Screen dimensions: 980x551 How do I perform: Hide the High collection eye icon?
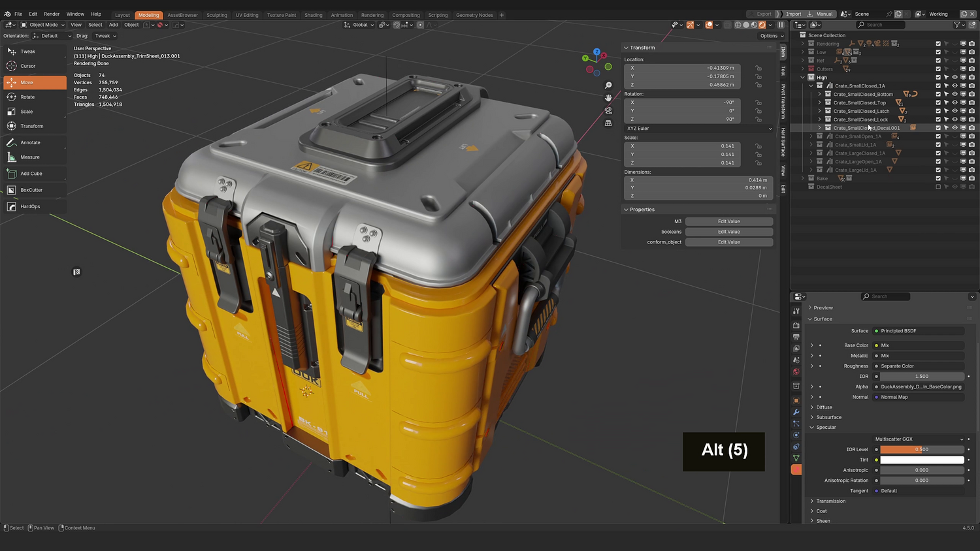coord(955,77)
